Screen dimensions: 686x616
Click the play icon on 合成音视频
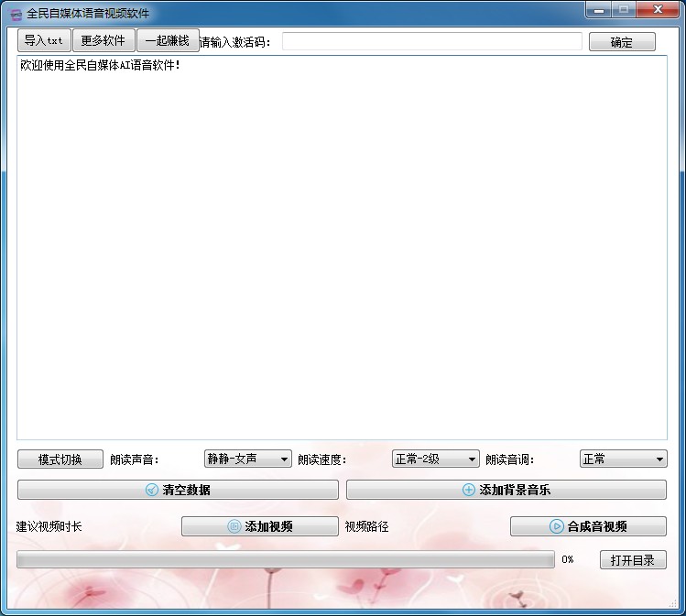coord(556,526)
